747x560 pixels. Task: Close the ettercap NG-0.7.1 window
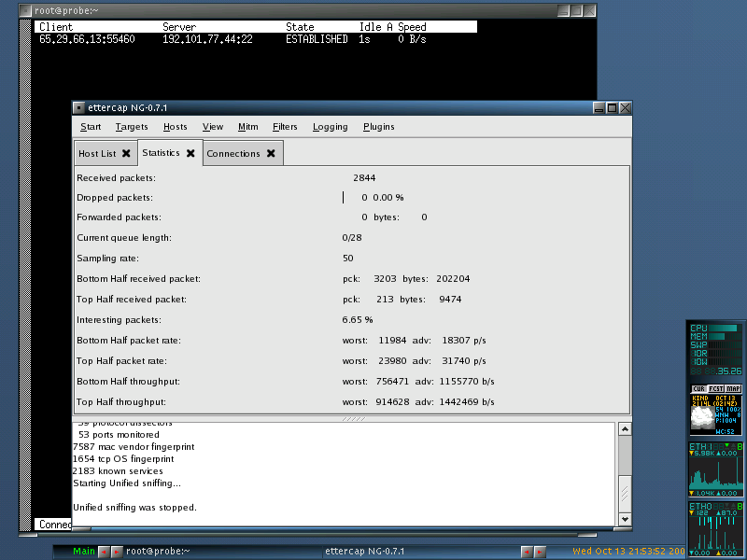625,108
